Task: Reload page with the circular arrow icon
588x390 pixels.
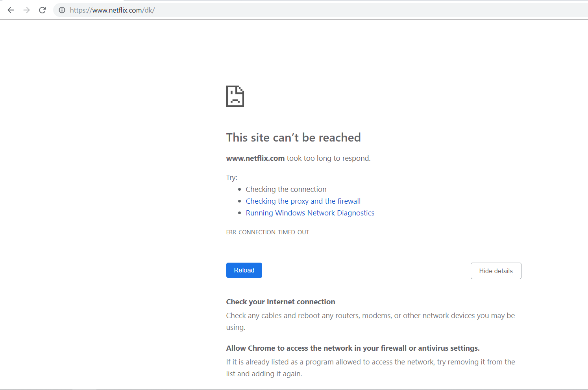Action: [x=42, y=10]
